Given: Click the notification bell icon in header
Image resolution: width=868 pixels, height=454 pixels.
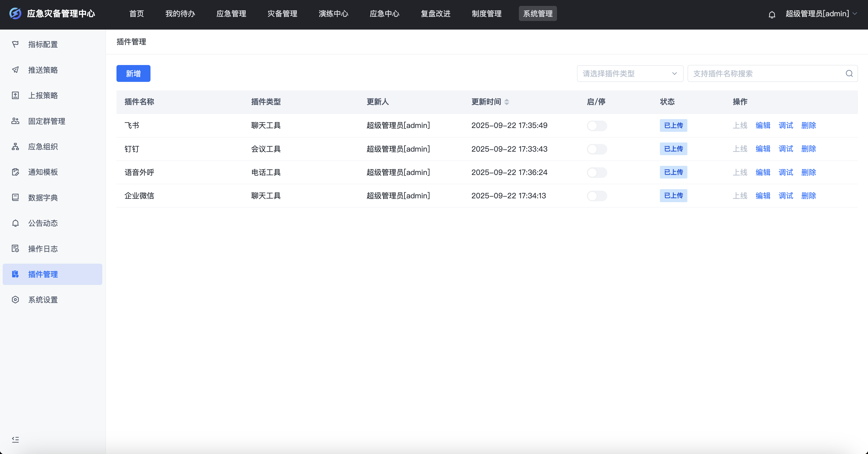Looking at the screenshot, I should 772,14.
